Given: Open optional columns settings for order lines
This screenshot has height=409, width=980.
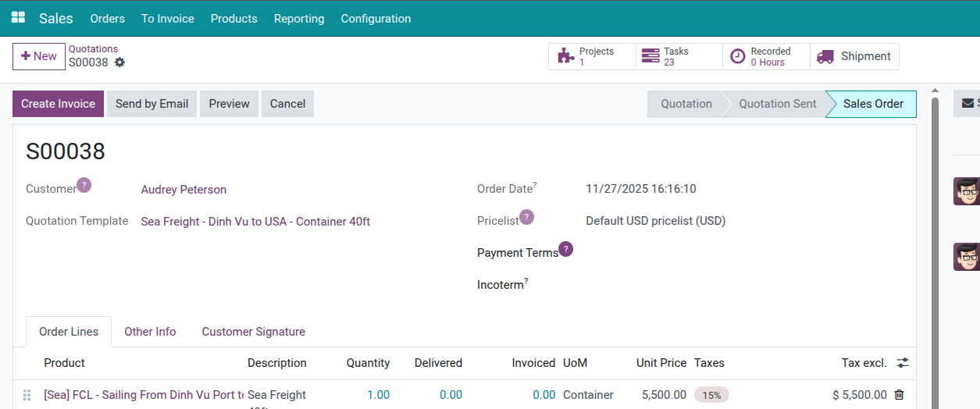Looking at the screenshot, I should [x=903, y=363].
